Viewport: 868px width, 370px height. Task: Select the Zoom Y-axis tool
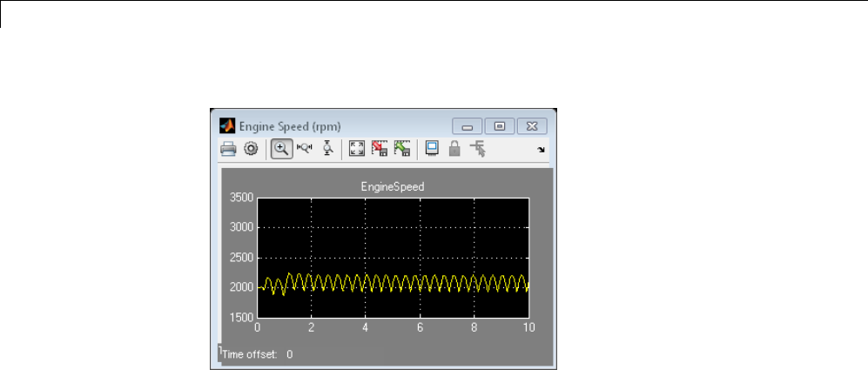[x=327, y=149]
